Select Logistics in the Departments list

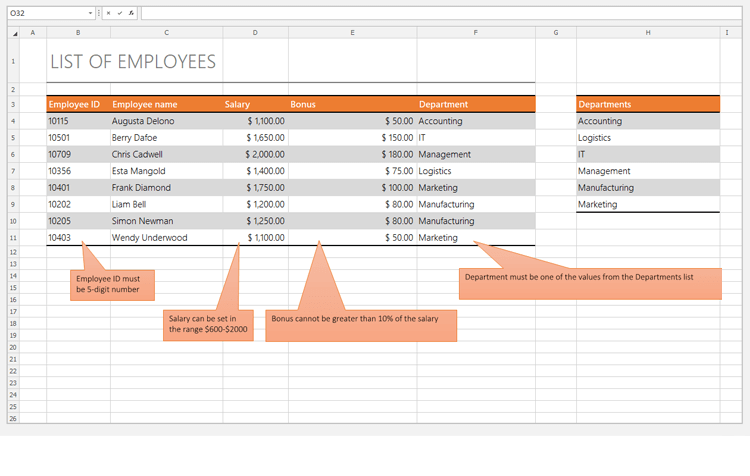pyautogui.click(x=647, y=138)
